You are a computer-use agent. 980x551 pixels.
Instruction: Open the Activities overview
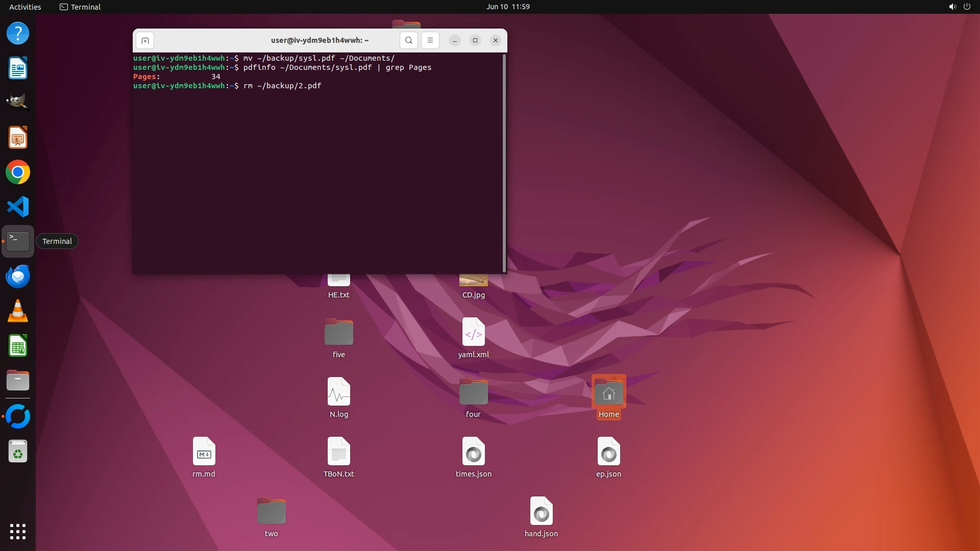25,7
